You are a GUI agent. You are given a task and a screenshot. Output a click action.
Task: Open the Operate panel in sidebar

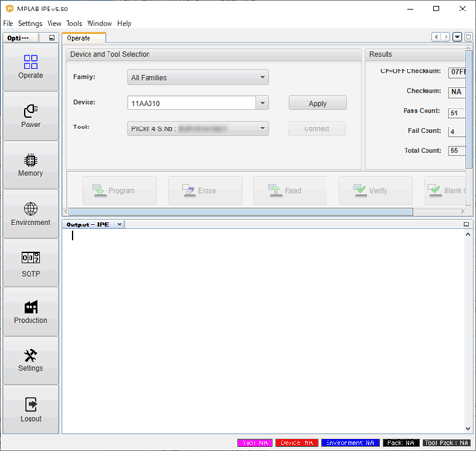coord(30,68)
